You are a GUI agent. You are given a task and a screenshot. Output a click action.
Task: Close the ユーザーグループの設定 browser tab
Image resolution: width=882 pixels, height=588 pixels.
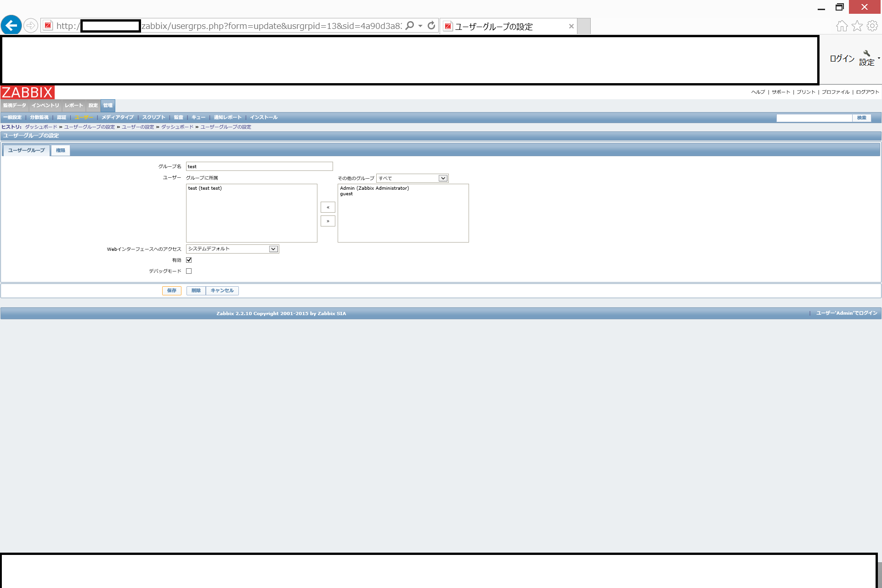tap(571, 26)
